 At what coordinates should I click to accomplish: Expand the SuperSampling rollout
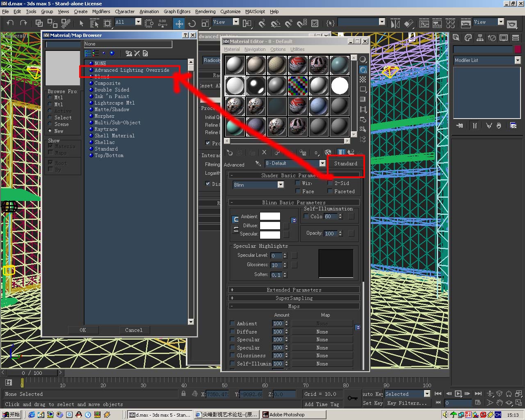[x=294, y=298]
